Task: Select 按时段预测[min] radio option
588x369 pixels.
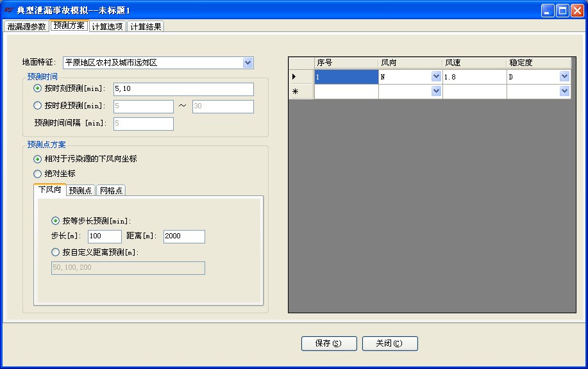Action: point(37,106)
